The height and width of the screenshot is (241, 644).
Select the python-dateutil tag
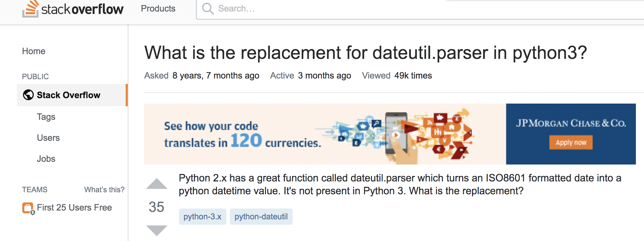click(261, 216)
